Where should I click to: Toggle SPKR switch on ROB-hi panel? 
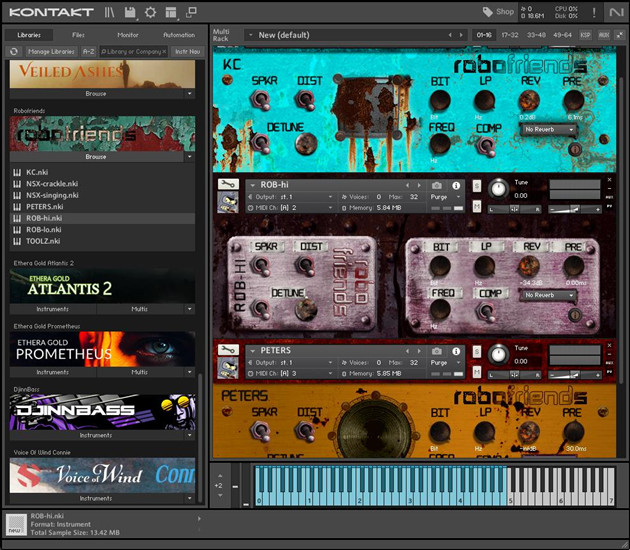[260, 265]
